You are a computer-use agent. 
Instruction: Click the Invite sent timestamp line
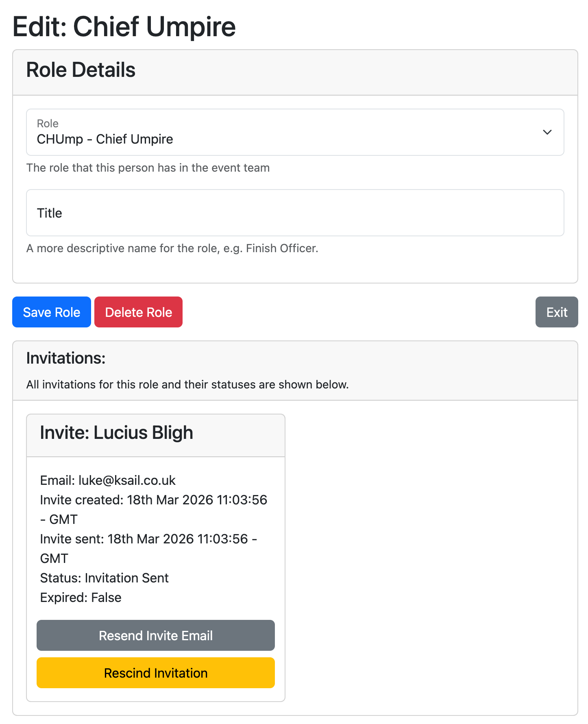[x=148, y=539]
